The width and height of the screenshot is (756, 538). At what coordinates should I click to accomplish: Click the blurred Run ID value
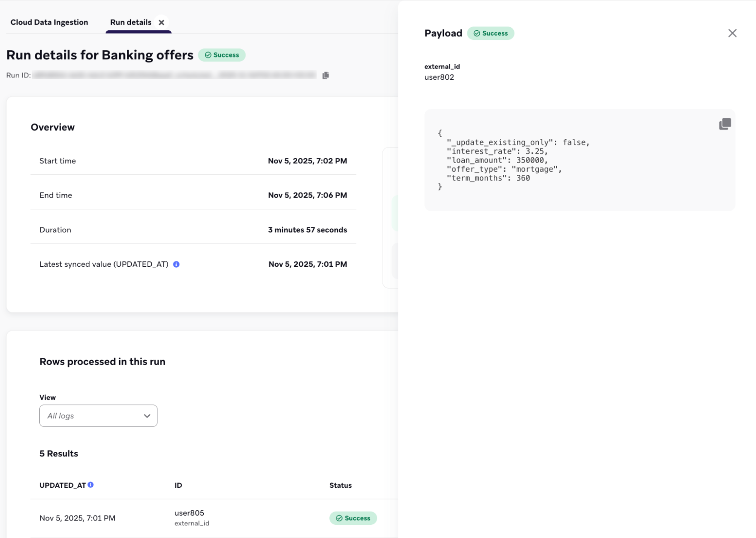point(174,75)
